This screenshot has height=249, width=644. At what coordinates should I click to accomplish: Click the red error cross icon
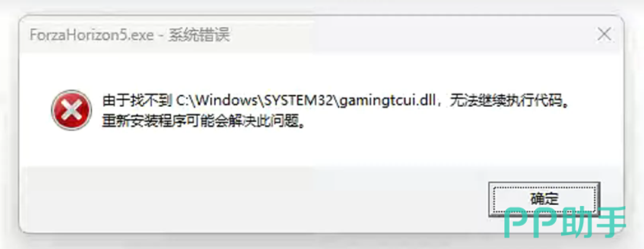pyautogui.click(x=71, y=110)
